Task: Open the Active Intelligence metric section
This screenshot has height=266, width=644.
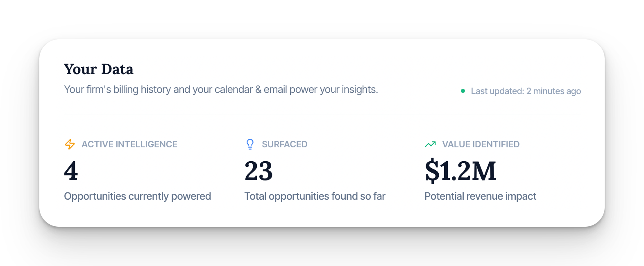Action: pos(129,144)
